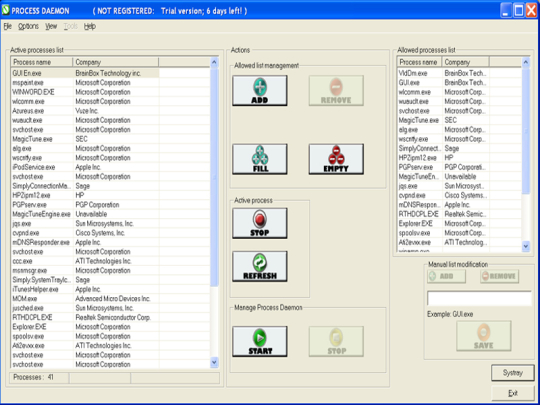Screen dimensions: 540x405
Task: Click the allowed processes list scrollbar thumb
Action: [526, 131]
